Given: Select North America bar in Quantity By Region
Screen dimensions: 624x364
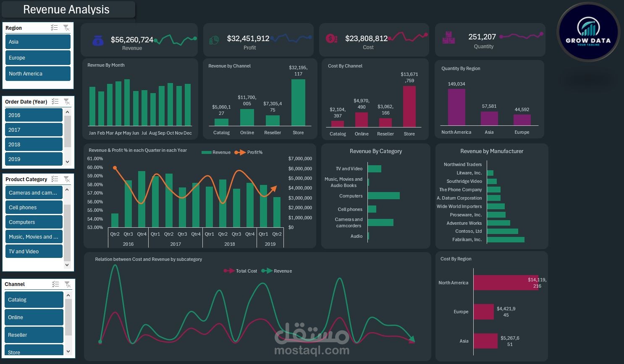Looking at the screenshot, I should coord(456,107).
